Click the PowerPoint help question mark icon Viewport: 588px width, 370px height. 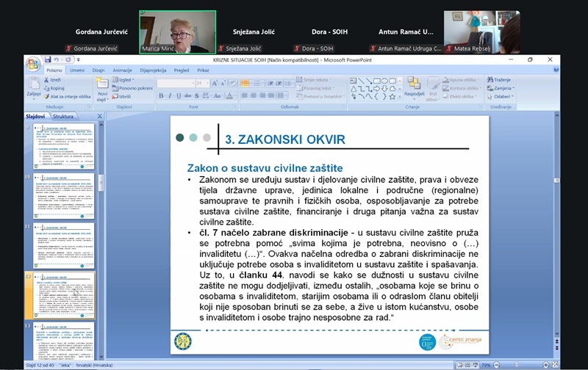pyautogui.click(x=555, y=70)
